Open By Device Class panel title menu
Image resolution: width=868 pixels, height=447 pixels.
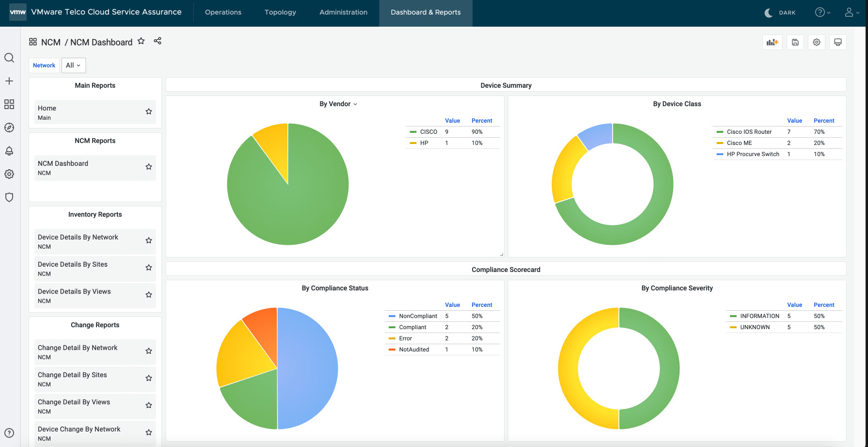click(677, 104)
